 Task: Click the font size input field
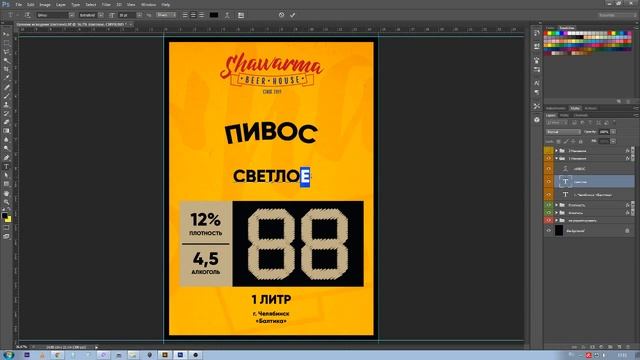click(127, 15)
